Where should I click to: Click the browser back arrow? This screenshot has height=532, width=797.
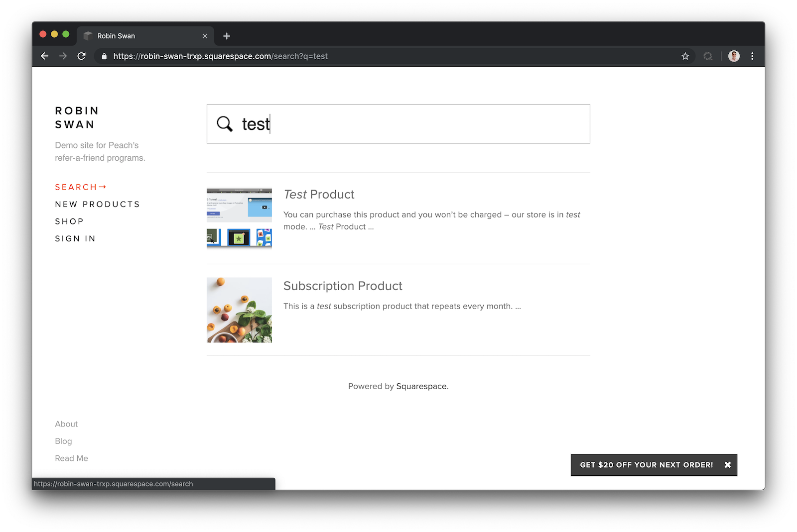point(45,56)
